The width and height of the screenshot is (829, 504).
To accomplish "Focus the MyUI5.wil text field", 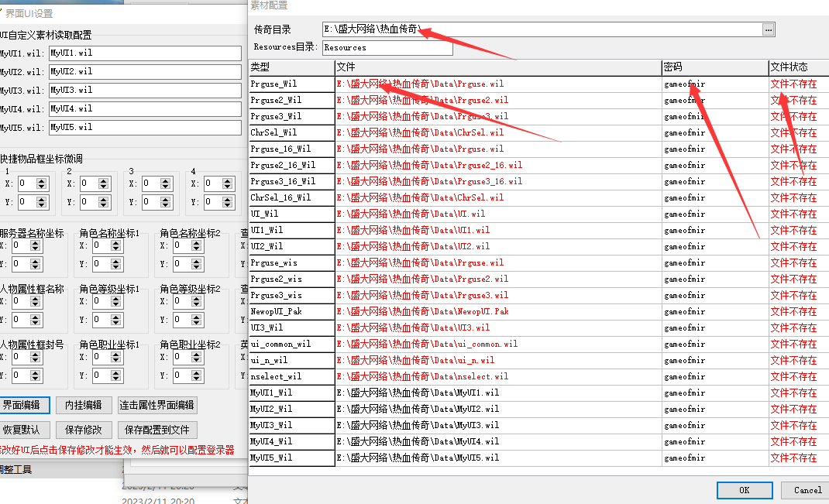I will pos(145,128).
